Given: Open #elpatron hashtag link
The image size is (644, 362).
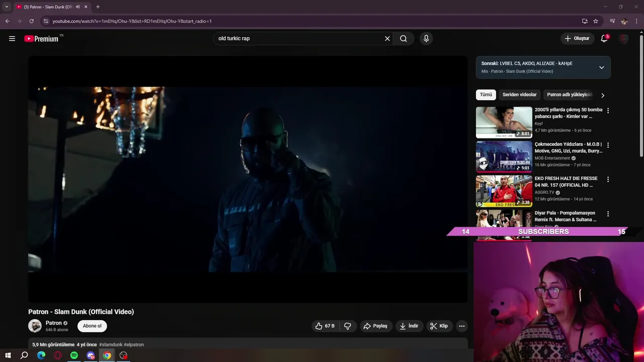Looking at the screenshot, I should pos(134,344).
